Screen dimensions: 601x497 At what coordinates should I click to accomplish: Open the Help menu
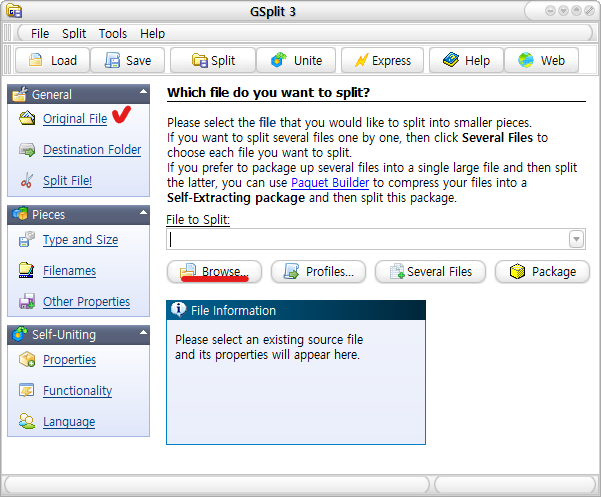tap(152, 34)
